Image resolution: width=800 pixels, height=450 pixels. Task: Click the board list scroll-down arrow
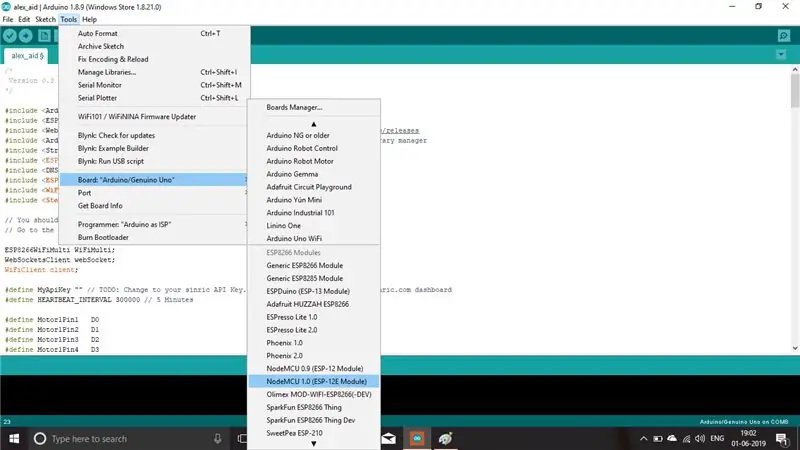click(314, 444)
